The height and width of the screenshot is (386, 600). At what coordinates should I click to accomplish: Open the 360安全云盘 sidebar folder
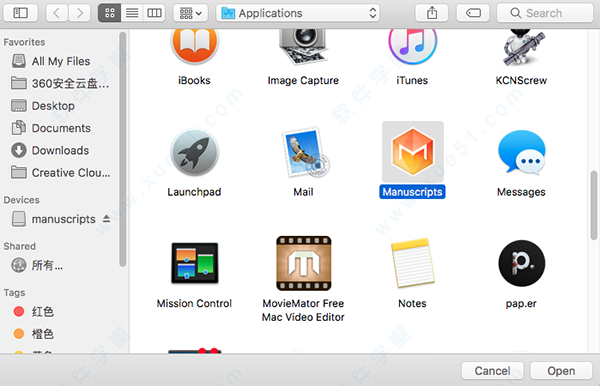61,83
